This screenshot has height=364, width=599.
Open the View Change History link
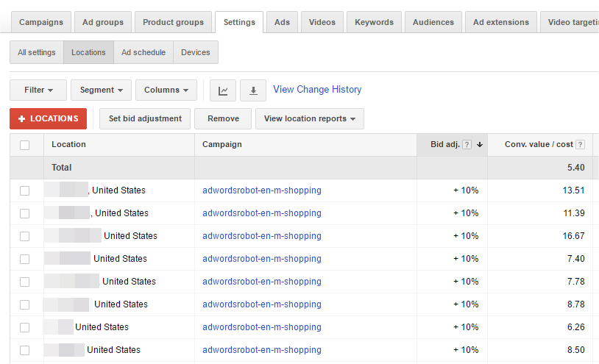click(x=317, y=90)
